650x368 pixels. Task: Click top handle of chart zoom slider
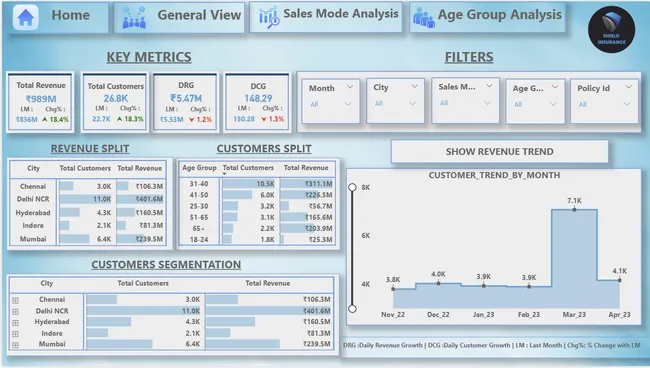tap(352, 187)
